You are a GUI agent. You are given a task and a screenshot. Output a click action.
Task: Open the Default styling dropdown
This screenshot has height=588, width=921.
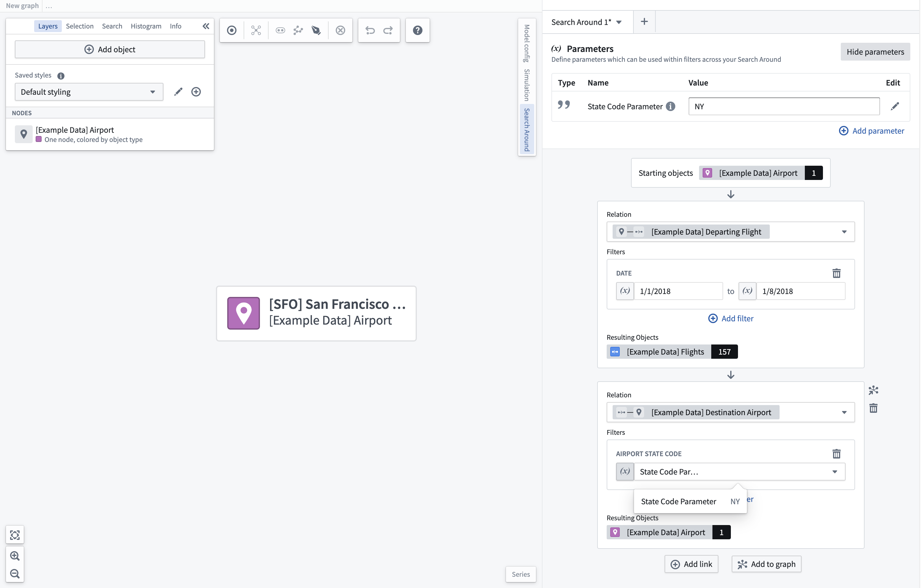click(89, 92)
